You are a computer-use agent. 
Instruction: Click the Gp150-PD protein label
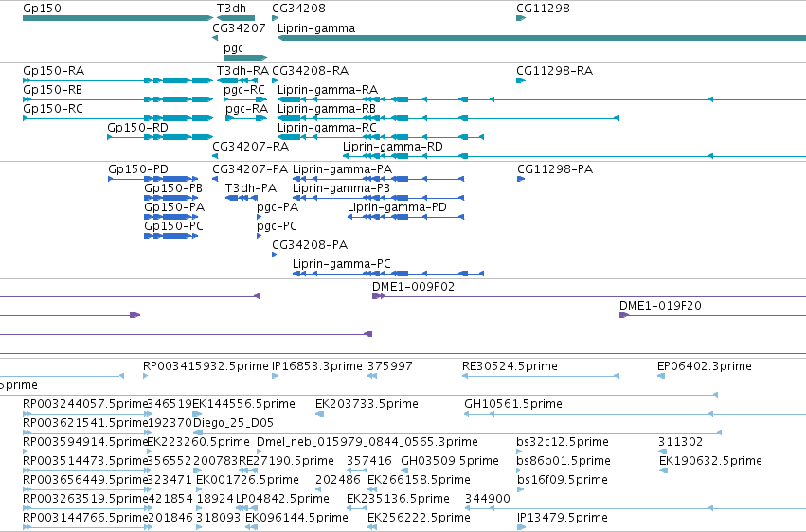coord(138,168)
